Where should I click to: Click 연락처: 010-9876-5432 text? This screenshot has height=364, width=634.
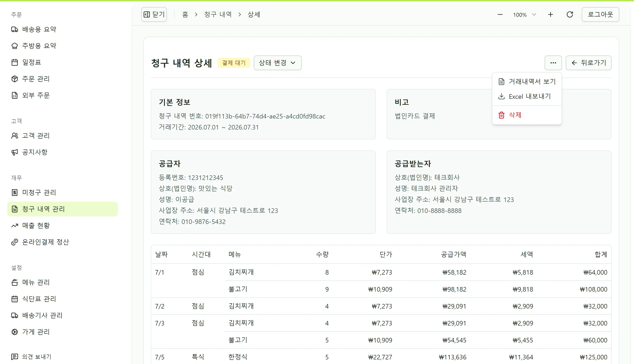tap(192, 221)
